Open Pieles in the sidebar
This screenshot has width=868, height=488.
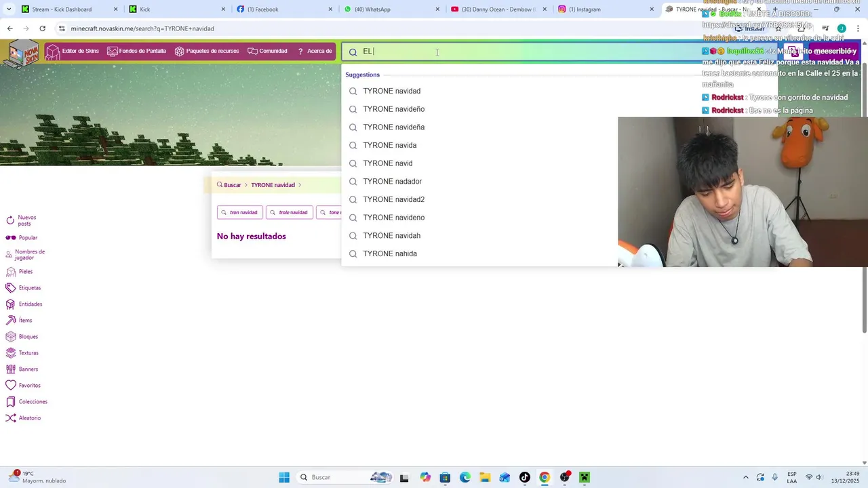19,272
